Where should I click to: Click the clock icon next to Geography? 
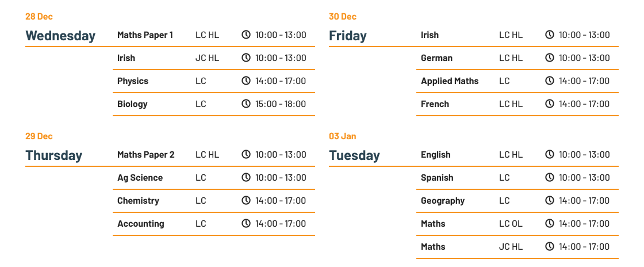[x=549, y=200]
